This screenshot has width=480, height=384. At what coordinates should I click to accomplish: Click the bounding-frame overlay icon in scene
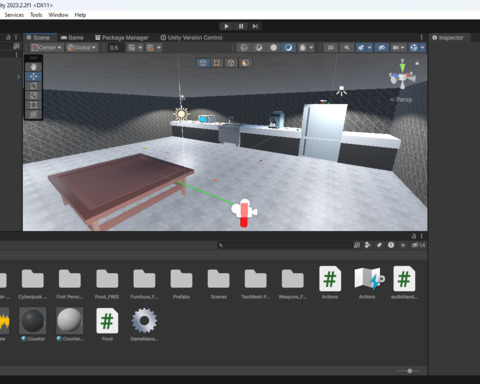(x=217, y=63)
